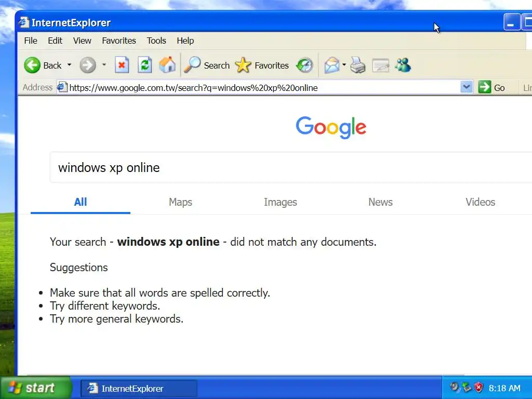Click the Address URL field

pos(264,87)
